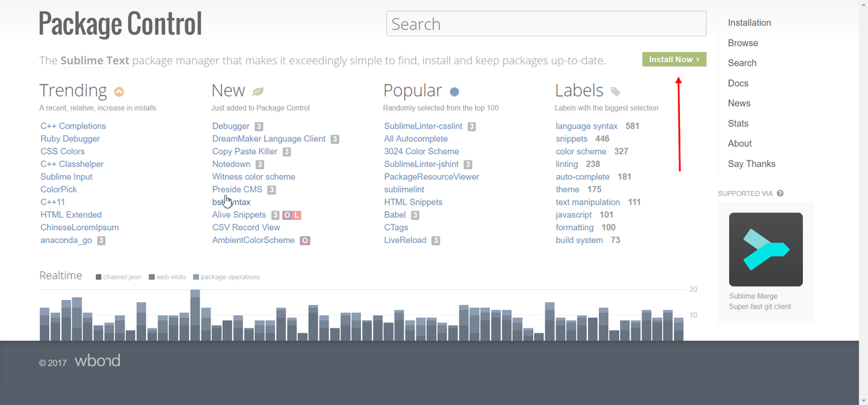Viewport: 868px width, 405px height.
Task: Open the Trending section heading
Action: (73, 90)
